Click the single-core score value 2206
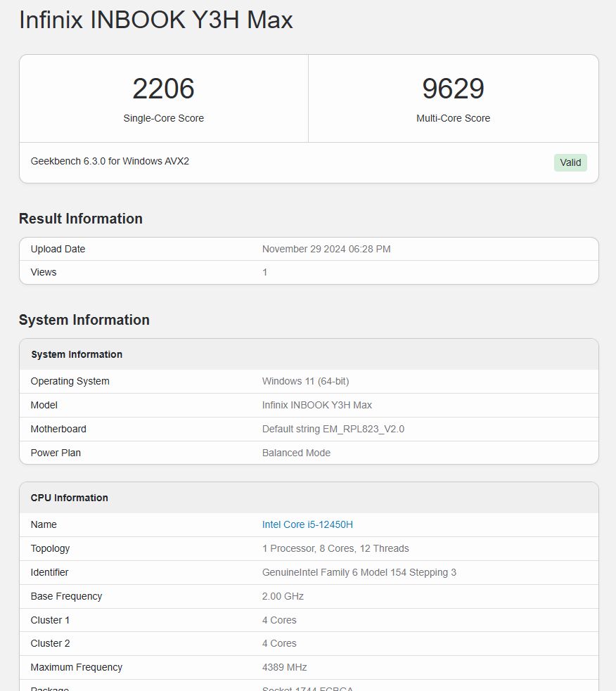Screen dimensions: 616x691 [x=164, y=88]
